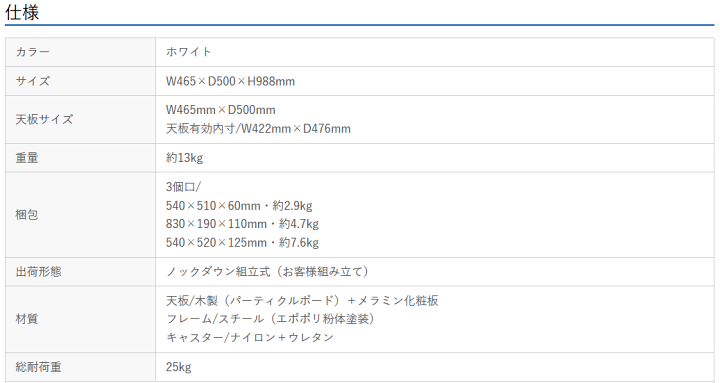Image resolution: width=720 pixels, height=383 pixels.
Task: Click the W465mm×D500mm tabletop size text
Action: (221, 110)
